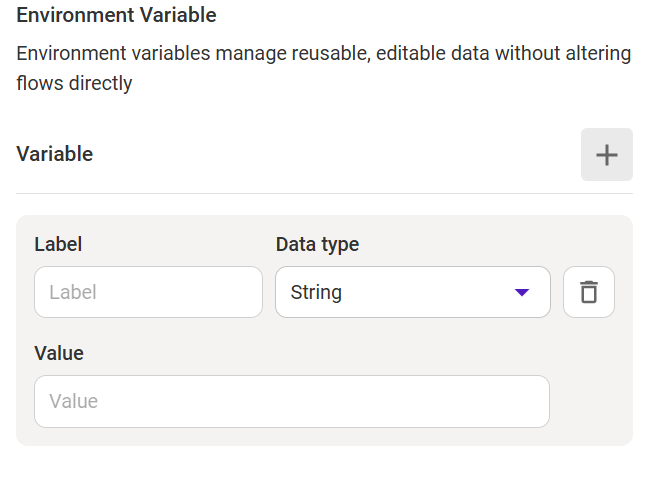Delete the variable with the trash icon
This screenshot has height=477, width=654.
coord(589,292)
